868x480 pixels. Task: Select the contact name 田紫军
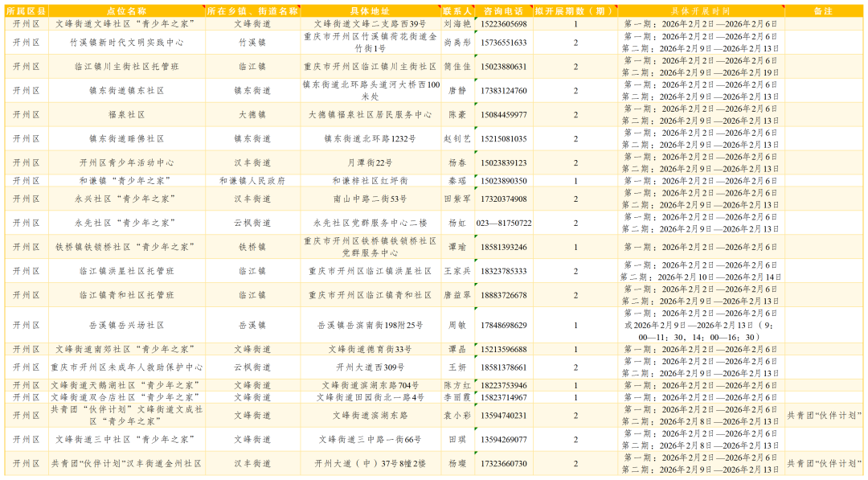(457, 199)
